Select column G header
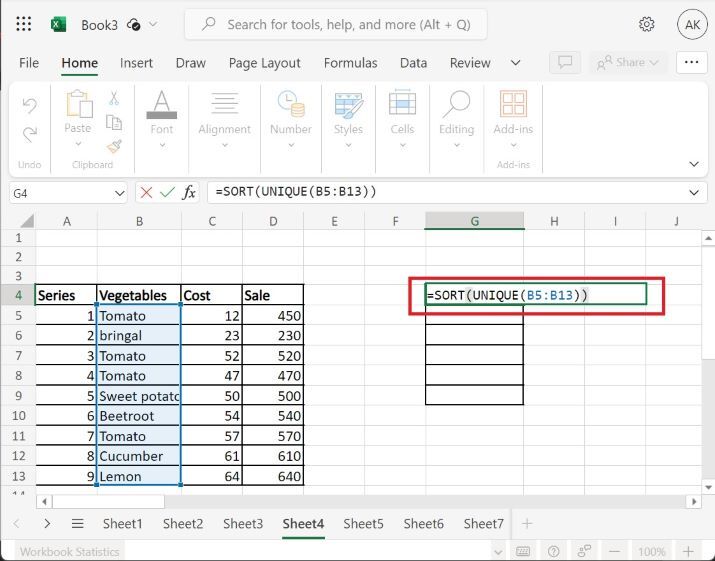 (x=474, y=221)
